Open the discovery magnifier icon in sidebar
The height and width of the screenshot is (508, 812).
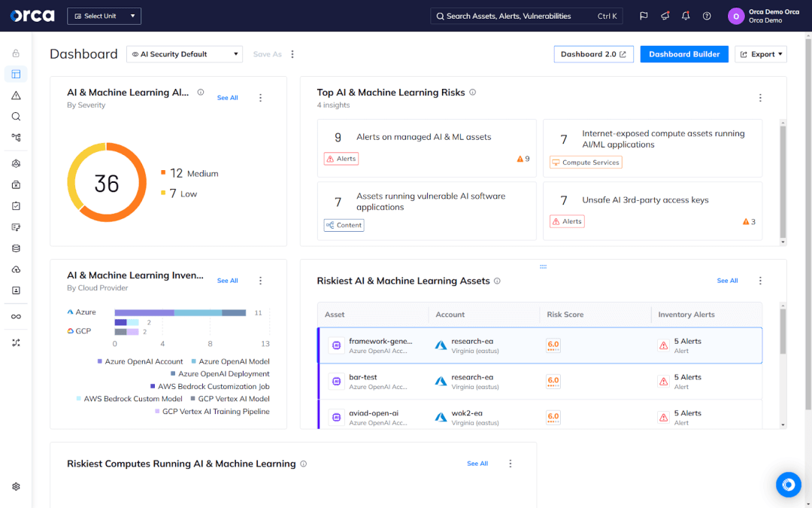16,117
